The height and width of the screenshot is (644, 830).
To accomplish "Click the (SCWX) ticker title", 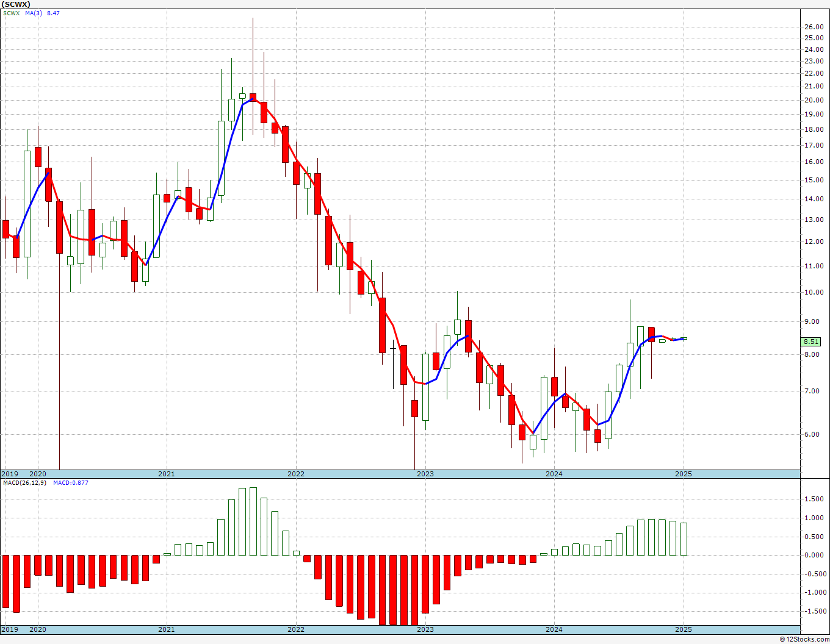I will point(16,4).
